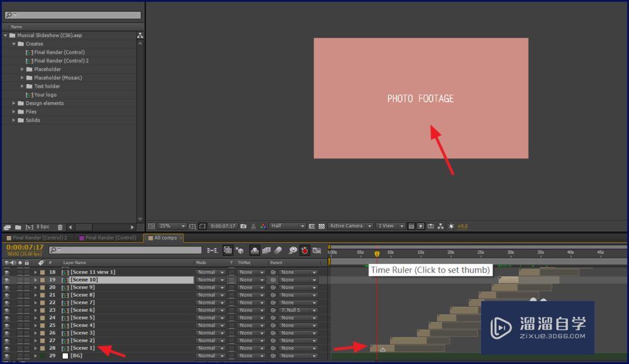Click the white label swatch for BG layer
This screenshot has width=629, height=364.
coord(65,356)
